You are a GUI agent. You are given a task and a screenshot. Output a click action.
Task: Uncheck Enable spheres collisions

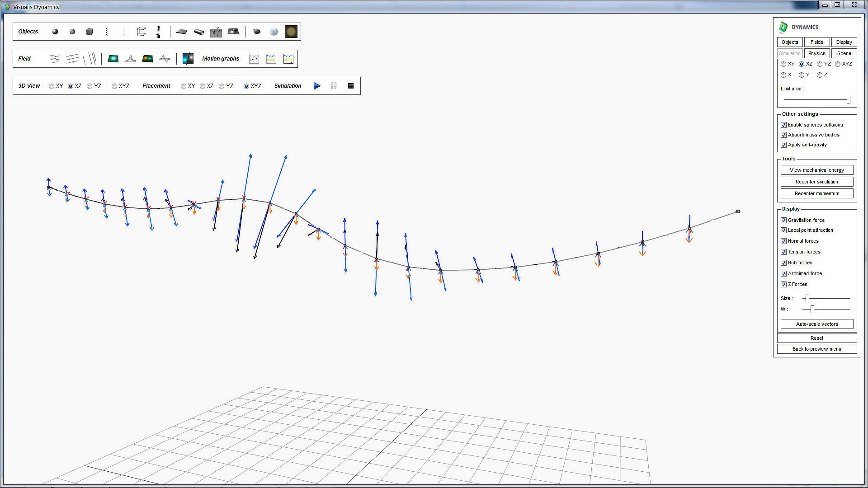click(784, 125)
